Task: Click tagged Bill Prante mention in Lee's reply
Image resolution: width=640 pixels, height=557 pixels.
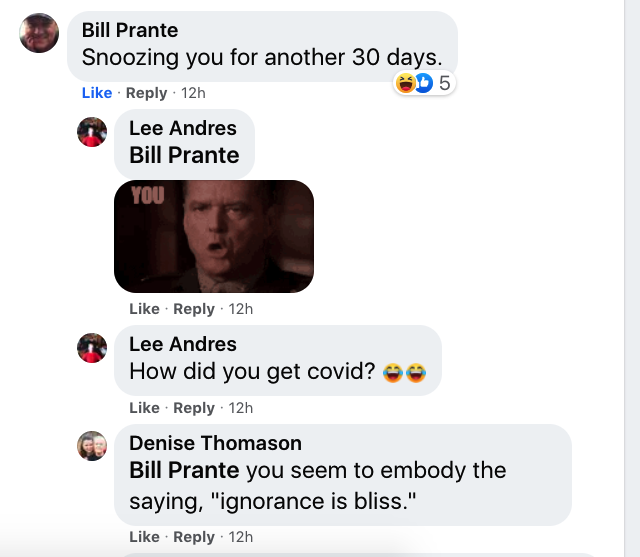Action: (184, 155)
